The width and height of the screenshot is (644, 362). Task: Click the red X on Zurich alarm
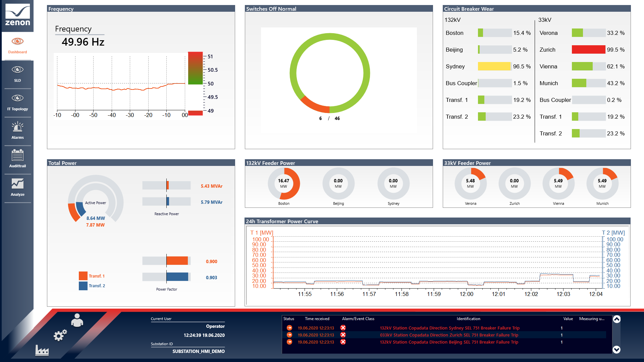343,335
